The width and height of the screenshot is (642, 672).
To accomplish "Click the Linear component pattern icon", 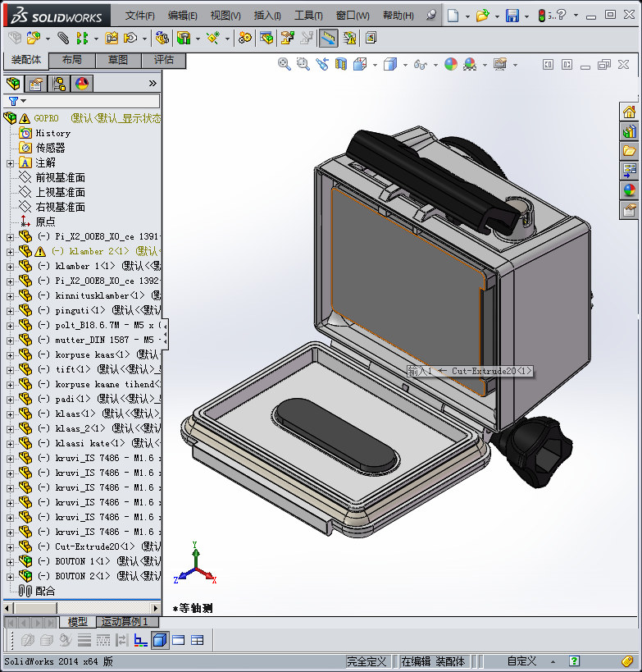I will coord(82,38).
